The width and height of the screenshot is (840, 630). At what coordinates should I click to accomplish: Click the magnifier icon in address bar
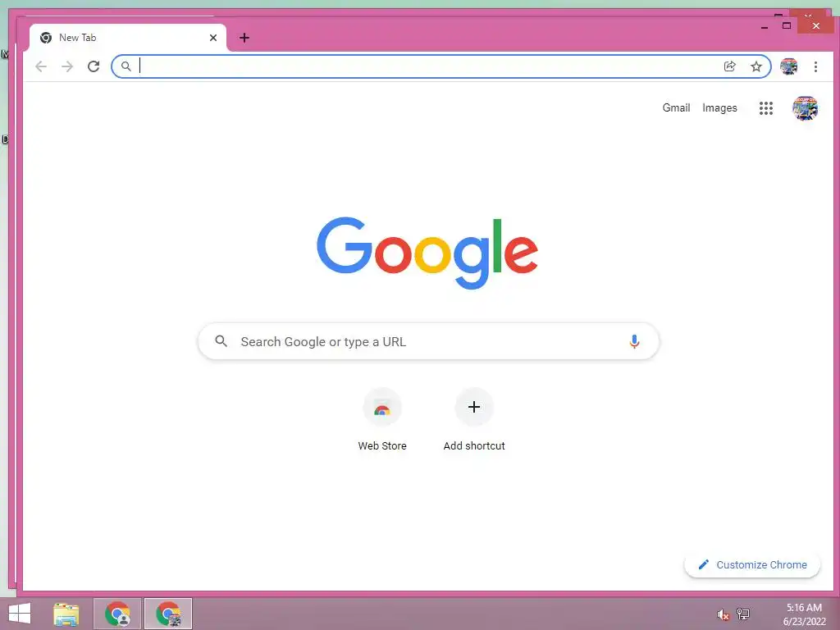[x=126, y=66]
